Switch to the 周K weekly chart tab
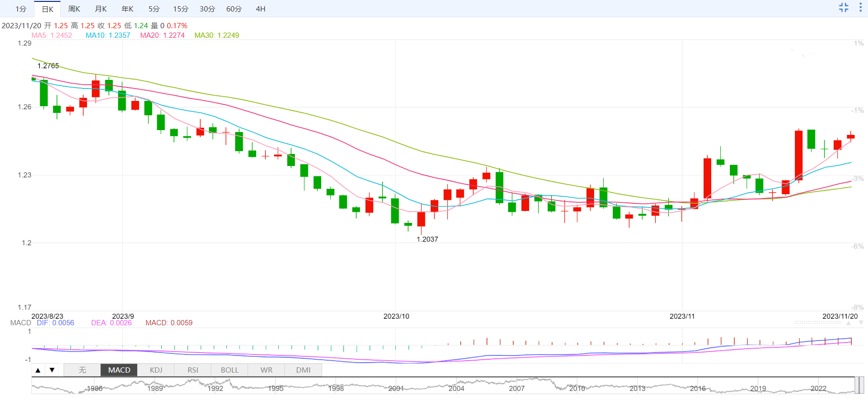The image size is (868, 408). [74, 9]
